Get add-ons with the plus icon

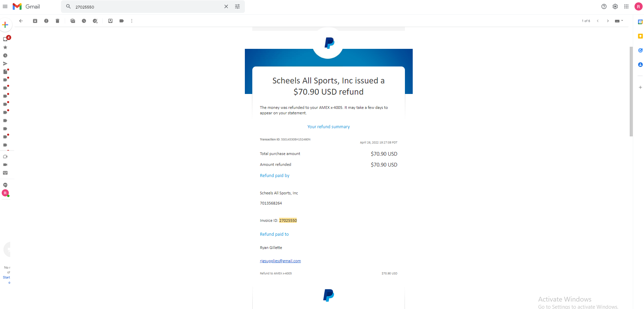pos(640,88)
